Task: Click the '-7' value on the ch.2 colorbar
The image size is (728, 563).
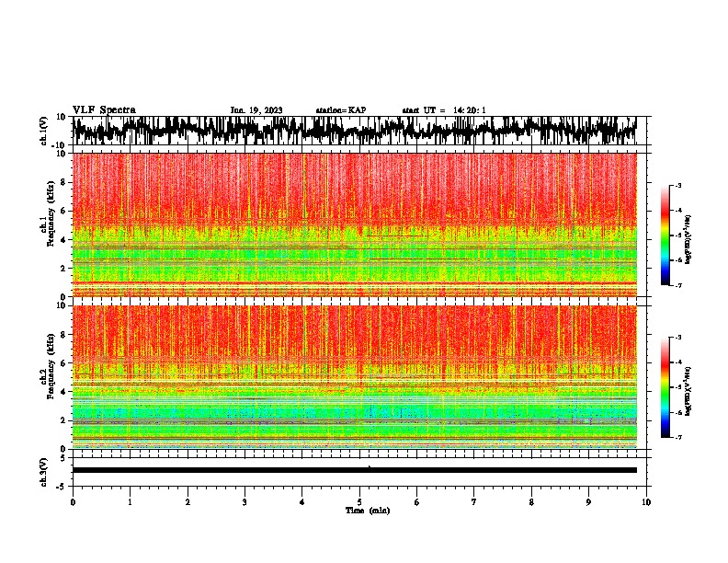Action: (x=678, y=438)
